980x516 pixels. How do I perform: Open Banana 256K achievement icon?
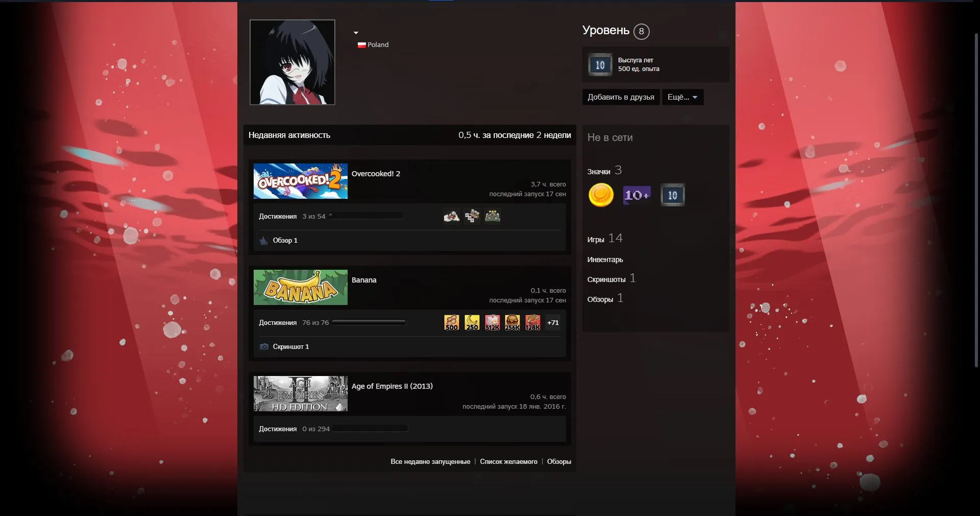click(512, 322)
